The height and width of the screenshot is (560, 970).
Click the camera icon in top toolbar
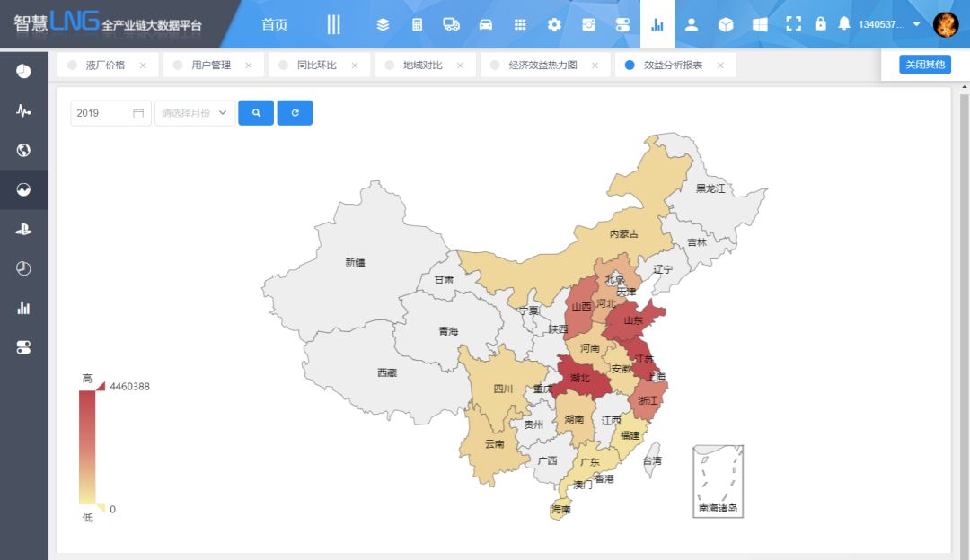pos(588,24)
